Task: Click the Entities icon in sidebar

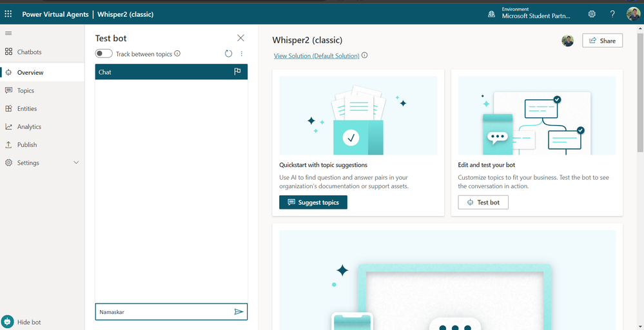Action: pyautogui.click(x=8, y=109)
